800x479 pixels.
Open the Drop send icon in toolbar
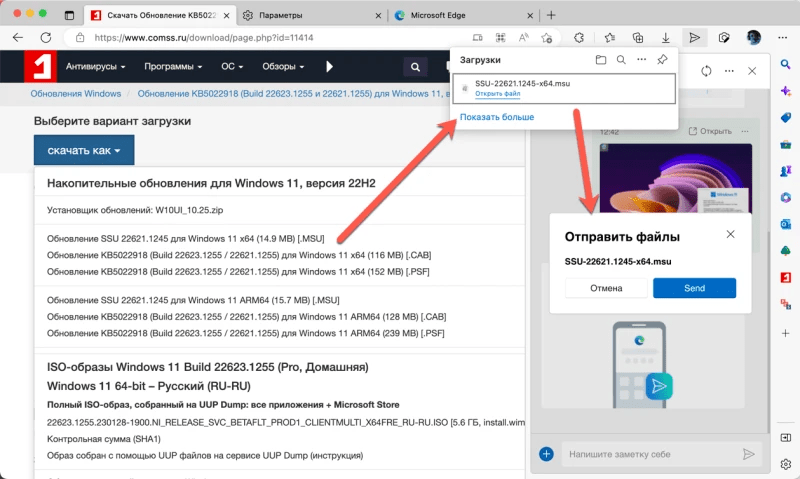(694, 37)
